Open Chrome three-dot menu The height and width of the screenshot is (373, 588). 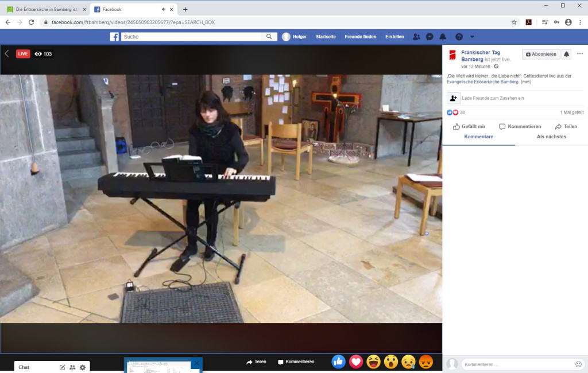(580, 22)
